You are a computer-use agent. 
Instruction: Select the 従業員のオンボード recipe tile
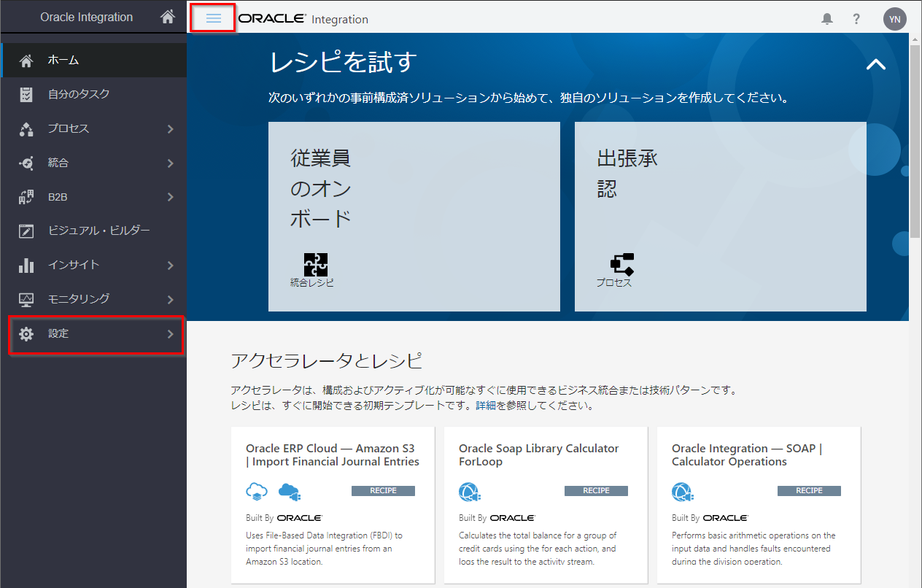click(x=414, y=216)
